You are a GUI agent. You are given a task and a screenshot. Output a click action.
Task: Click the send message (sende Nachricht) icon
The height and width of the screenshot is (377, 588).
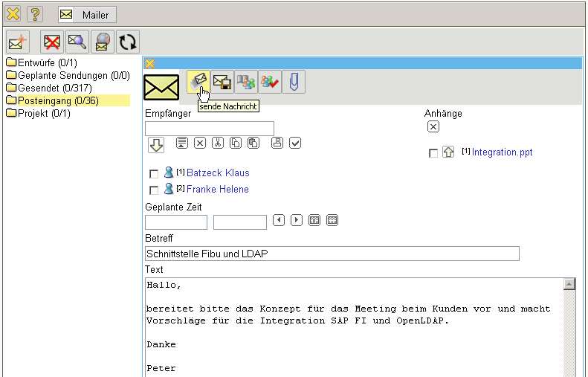tap(198, 82)
